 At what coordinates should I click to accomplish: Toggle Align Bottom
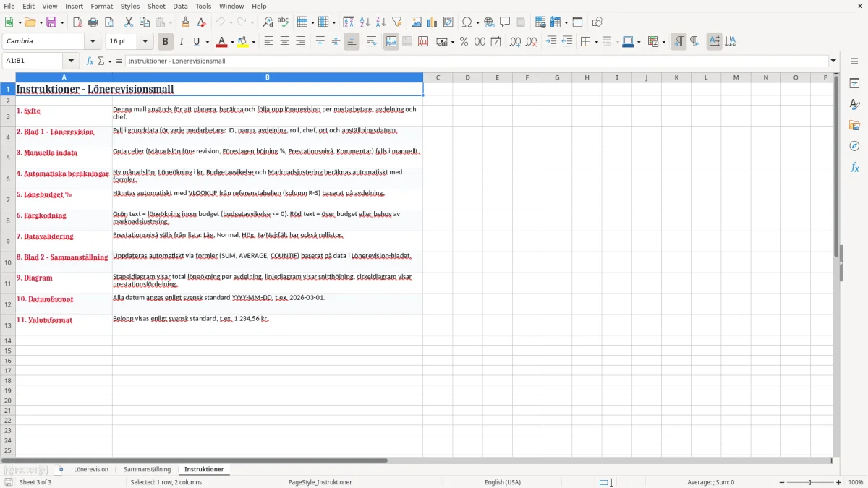(352, 42)
